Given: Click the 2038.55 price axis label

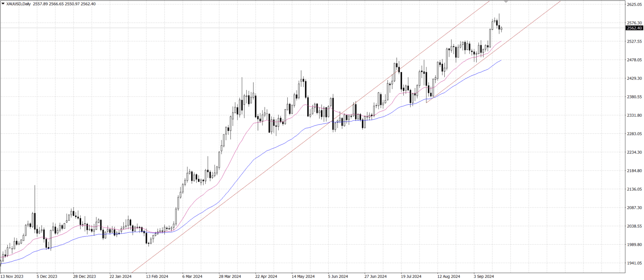Looking at the screenshot, I should [x=635, y=226].
